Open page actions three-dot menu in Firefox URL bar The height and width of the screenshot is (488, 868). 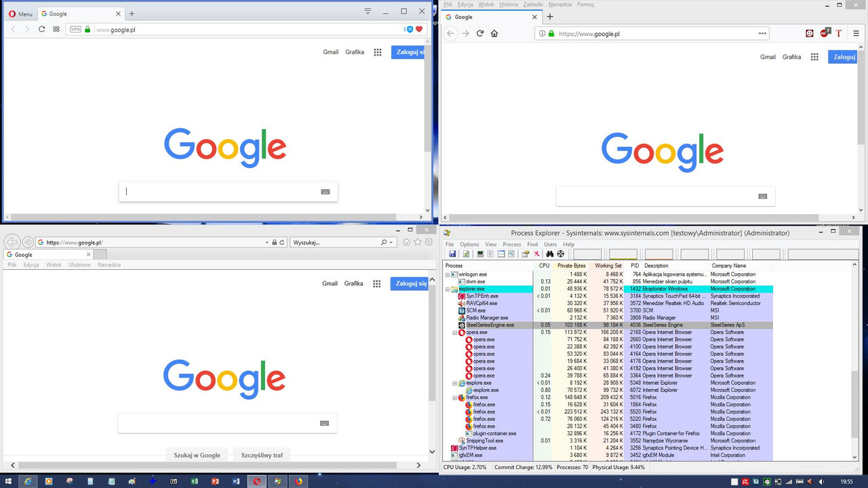tap(763, 33)
